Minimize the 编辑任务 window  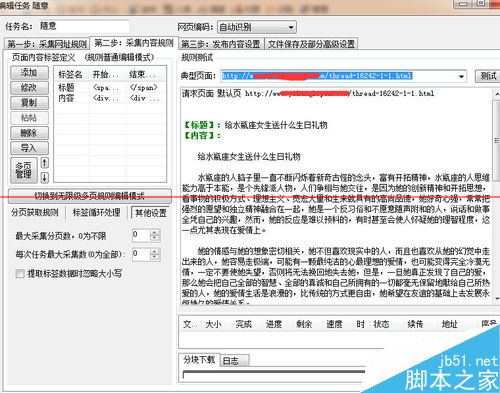click(x=463, y=4)
